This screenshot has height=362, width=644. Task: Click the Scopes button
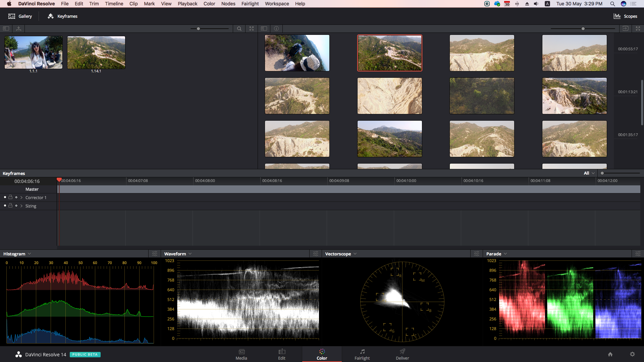626,16
